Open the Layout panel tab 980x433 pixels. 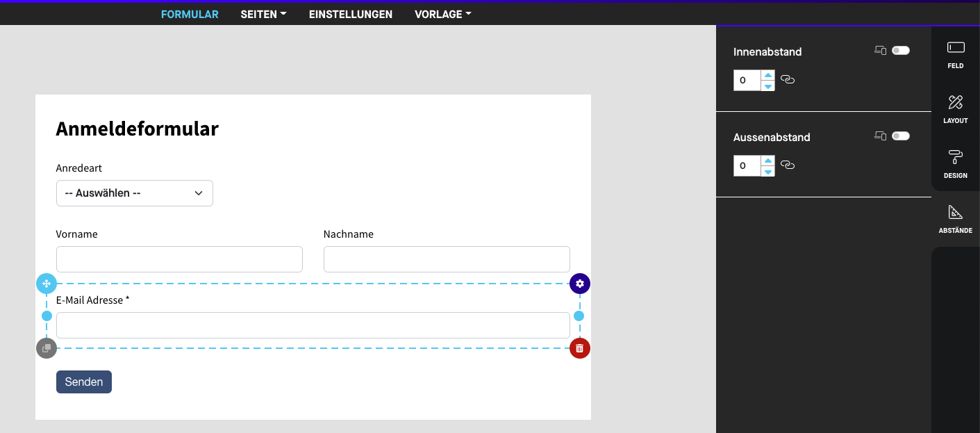click(x=956, y=109)
